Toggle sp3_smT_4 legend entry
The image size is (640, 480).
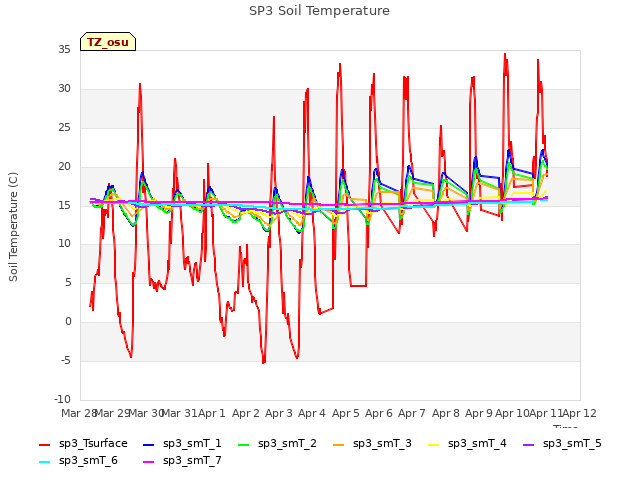pyautogui.click(x=467, y=444)
